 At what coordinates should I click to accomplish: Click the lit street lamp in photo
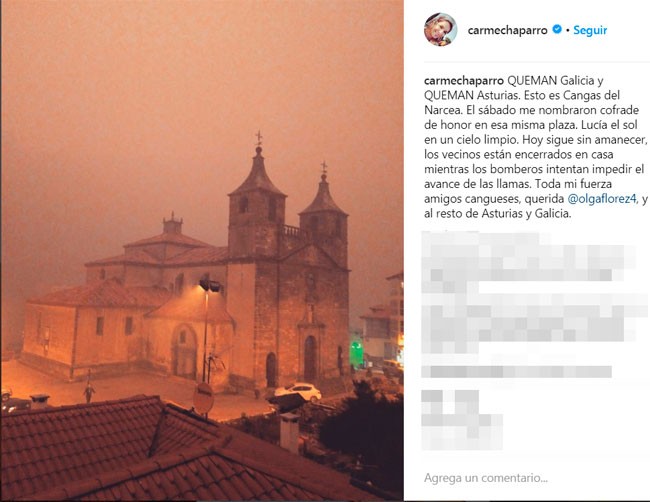click(209, 285)
